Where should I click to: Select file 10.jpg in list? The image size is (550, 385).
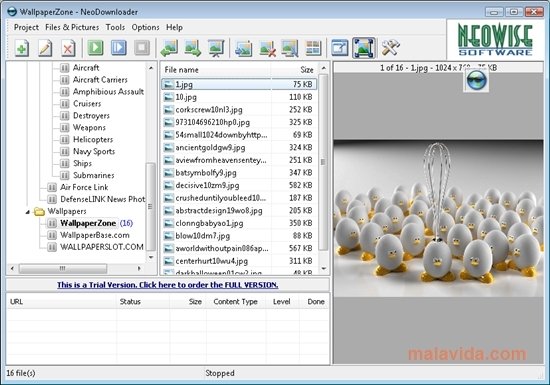(239, 97)
